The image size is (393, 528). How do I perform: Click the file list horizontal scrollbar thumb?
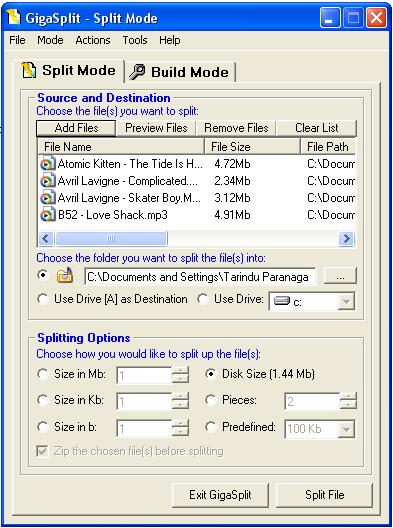tap(111, 239)
